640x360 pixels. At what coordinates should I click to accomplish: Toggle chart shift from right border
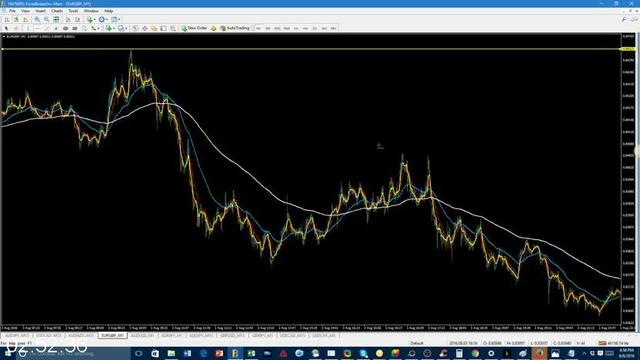point(77,20)
